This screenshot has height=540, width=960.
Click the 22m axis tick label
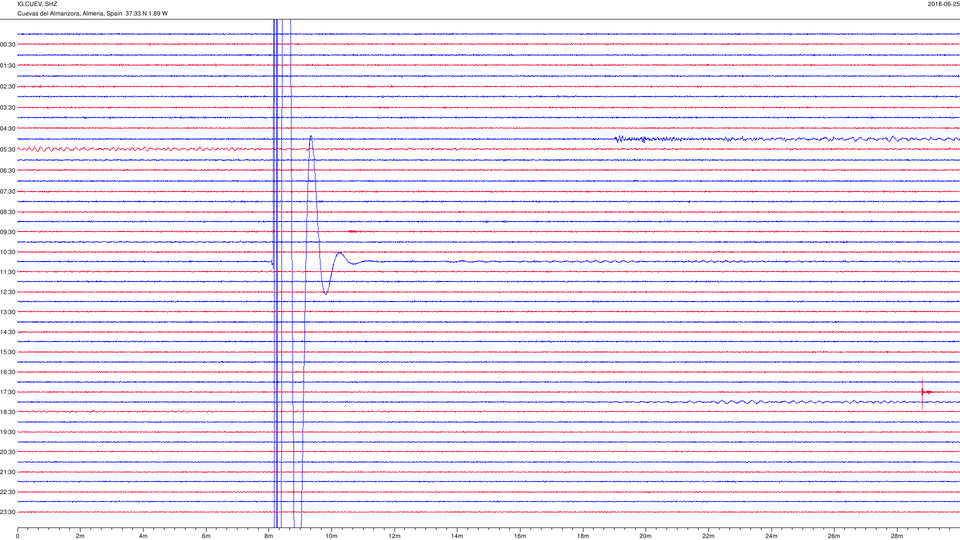[708, 536]
